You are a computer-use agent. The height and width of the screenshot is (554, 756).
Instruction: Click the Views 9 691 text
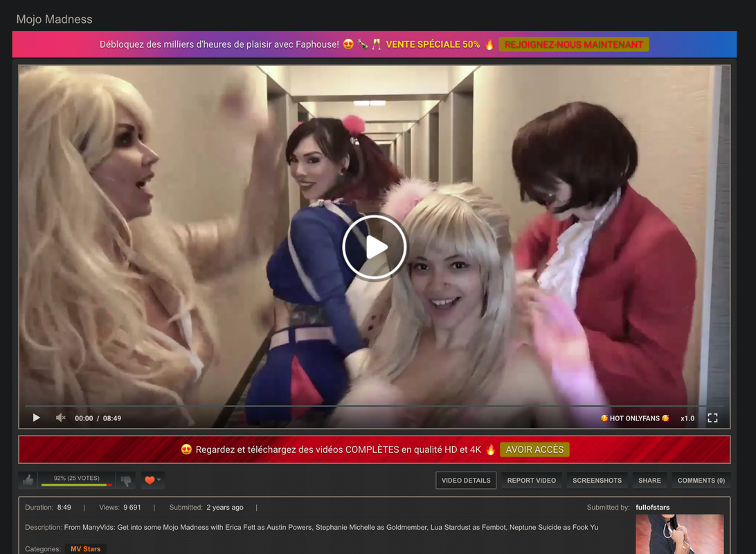pos(120,507)
